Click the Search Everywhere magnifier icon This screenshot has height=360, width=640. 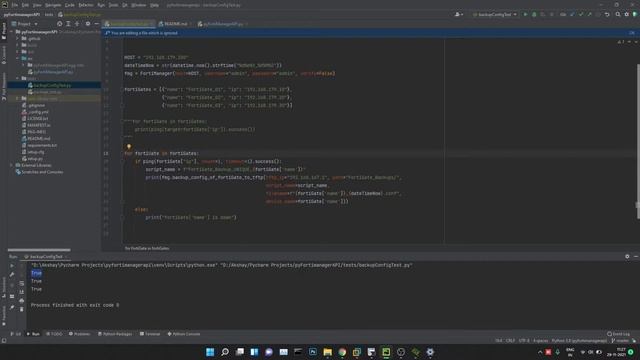pyautogui.click(x=618, y=14)
